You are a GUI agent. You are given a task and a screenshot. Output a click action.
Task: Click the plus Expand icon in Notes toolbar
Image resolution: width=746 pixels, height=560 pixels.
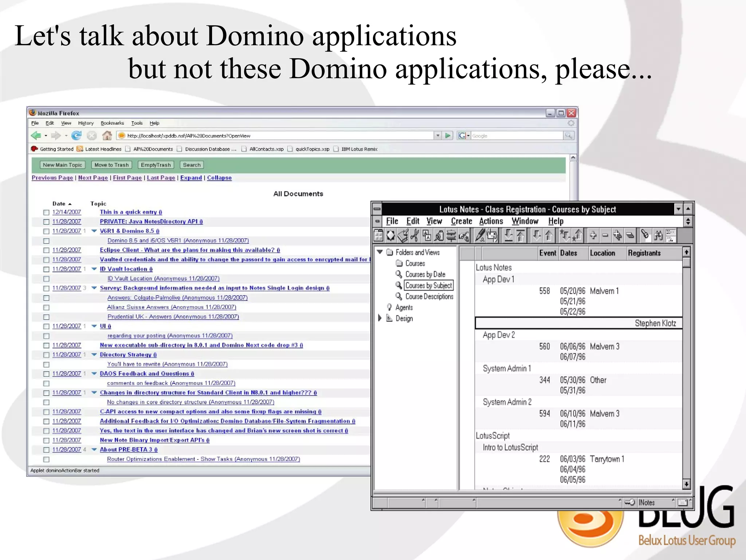pyautogui.click(x=593, y=236)
